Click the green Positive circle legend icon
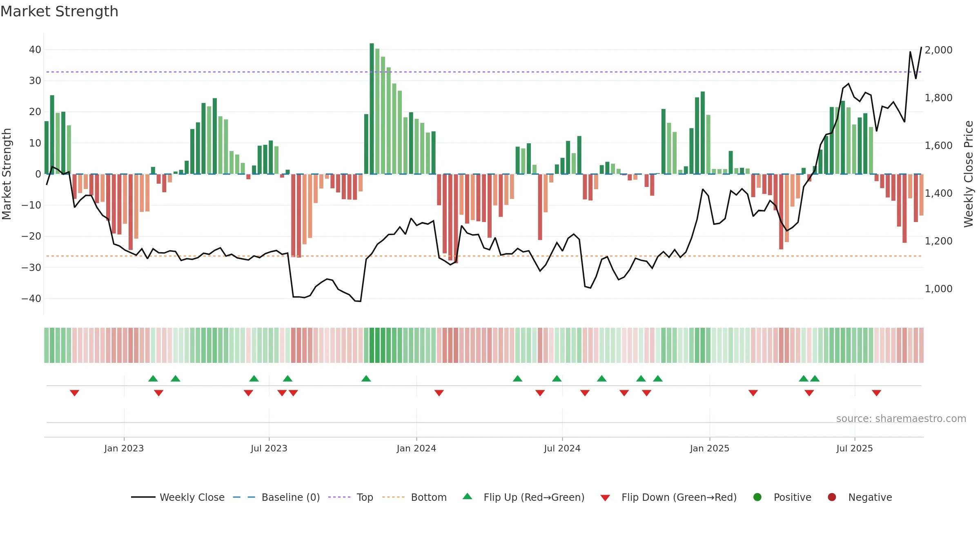The width and height of the screenshot is (980, 551). point(757,497)
